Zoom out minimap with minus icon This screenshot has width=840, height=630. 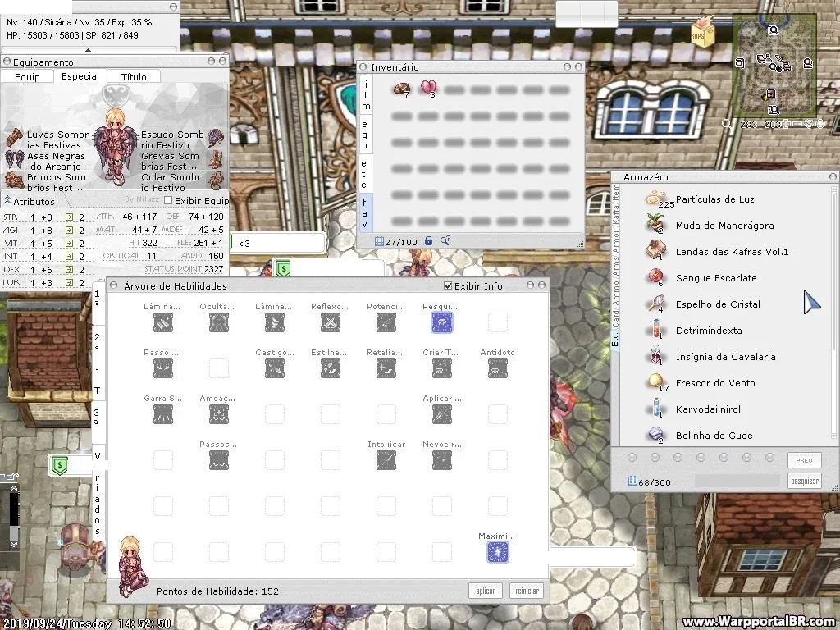797,125
